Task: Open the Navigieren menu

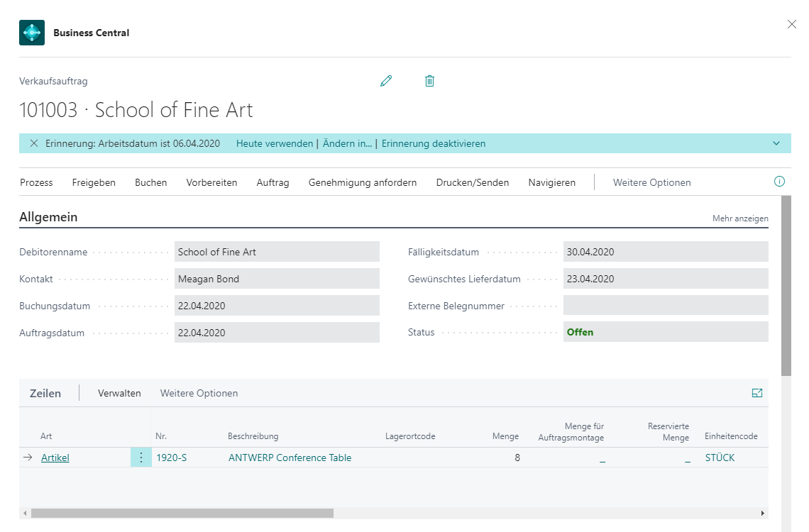Action: click(552, 182)
